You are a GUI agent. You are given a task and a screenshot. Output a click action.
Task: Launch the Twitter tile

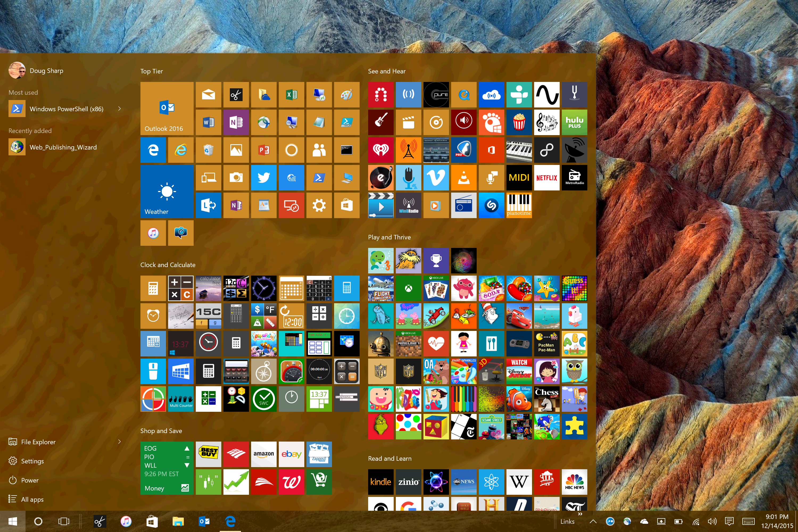[264, 177]
